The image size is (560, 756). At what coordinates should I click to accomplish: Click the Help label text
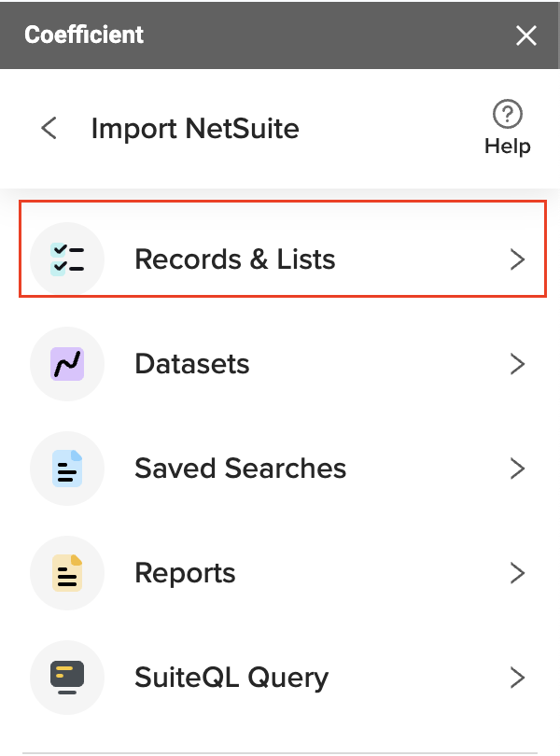508,147
